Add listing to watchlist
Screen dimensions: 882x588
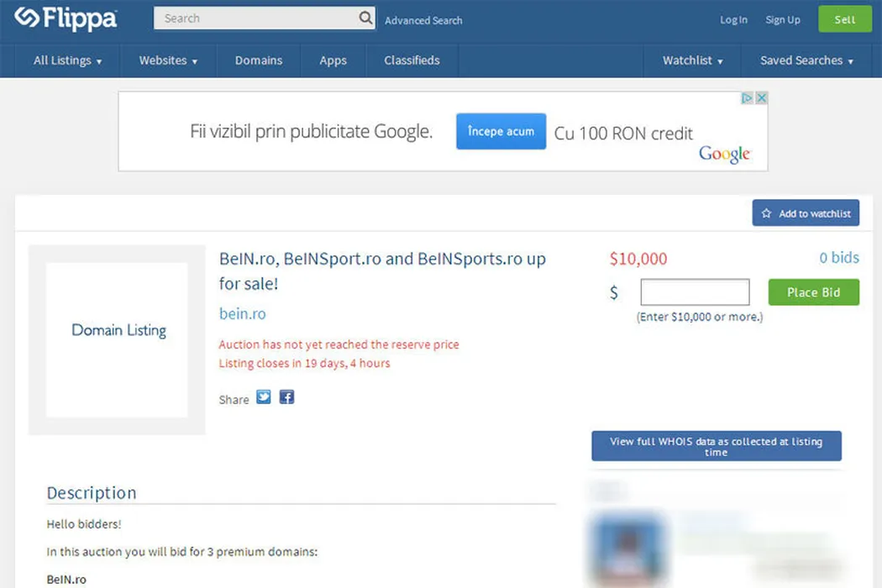tap(806, 213)
